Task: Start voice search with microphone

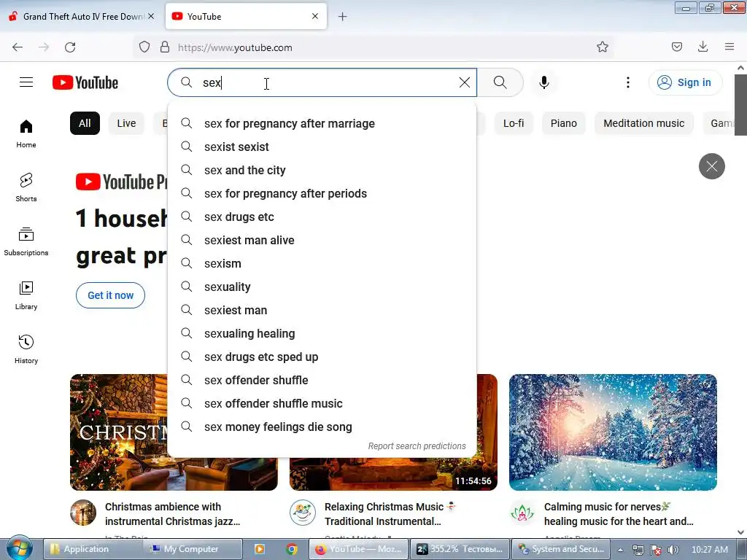Action: [x=543, y=82]
